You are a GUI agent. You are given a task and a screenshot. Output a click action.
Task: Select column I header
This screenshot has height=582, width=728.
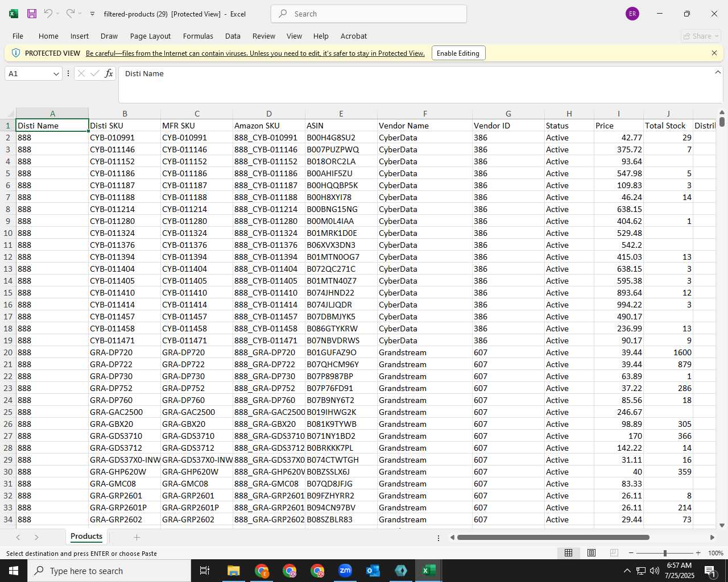618,114
